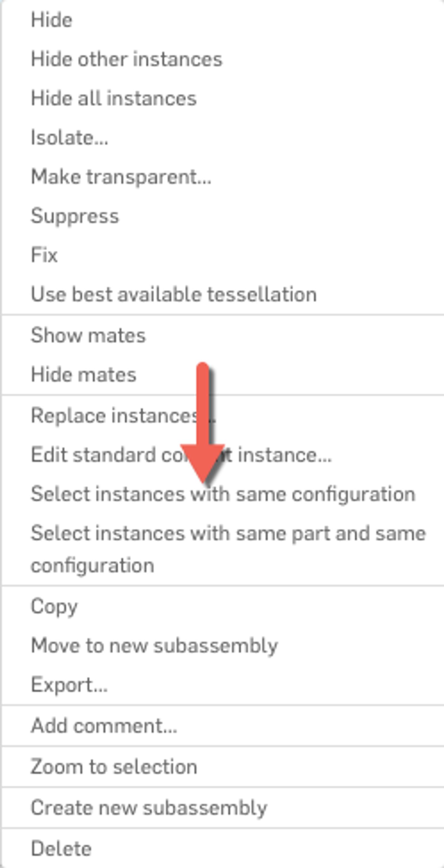The width and height of the screenshot is (444, 868).
Task: Choose Show mates
Action: [x=88, y=335]
